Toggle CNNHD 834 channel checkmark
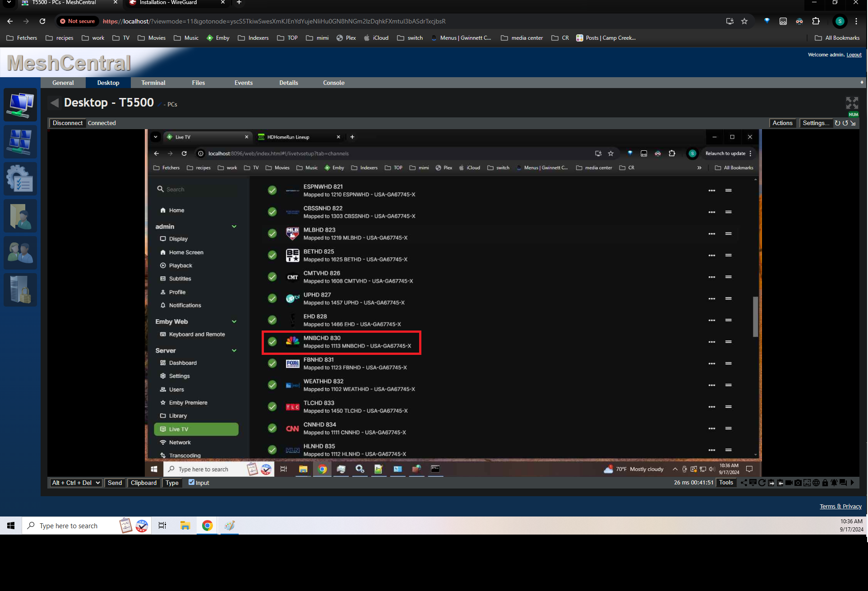 click(x=272, y=428)
